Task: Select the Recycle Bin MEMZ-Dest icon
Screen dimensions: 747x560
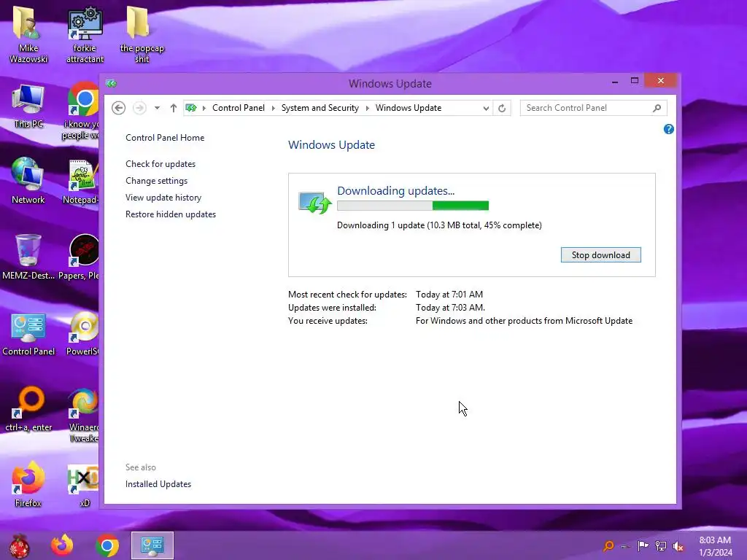Action: click(28, 256)
